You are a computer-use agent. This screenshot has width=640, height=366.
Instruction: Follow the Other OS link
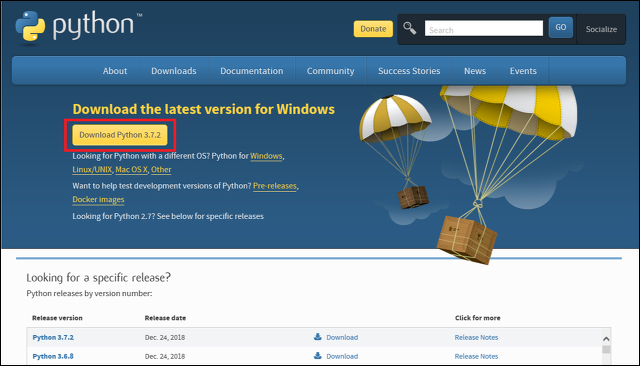161,170
